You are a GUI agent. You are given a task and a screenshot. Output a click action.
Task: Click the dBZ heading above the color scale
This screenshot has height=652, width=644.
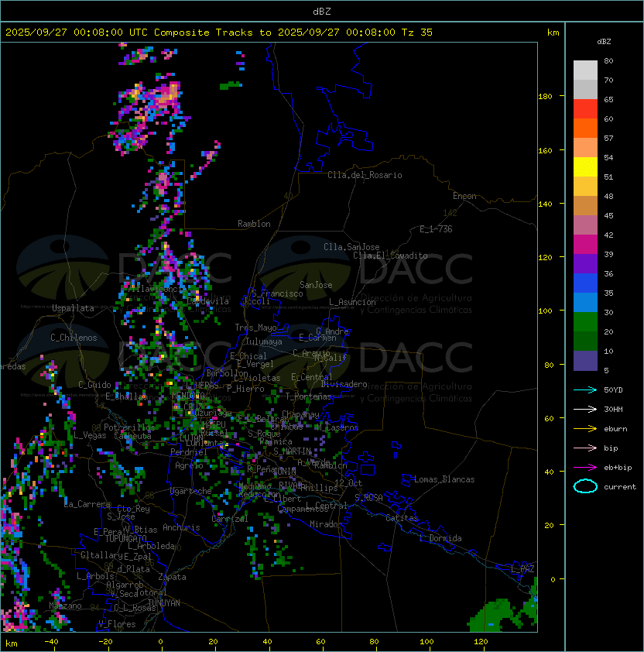coord(604,42)
